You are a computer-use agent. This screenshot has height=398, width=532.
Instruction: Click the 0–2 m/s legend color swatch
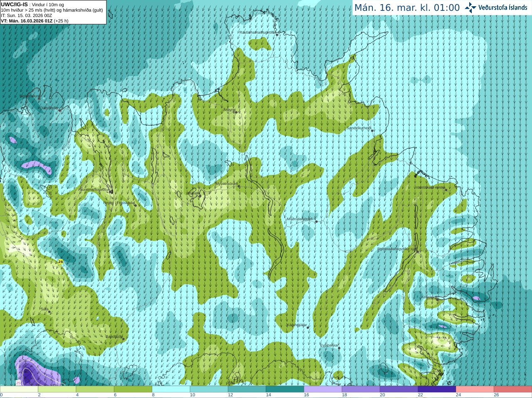[x=19, y=389]
